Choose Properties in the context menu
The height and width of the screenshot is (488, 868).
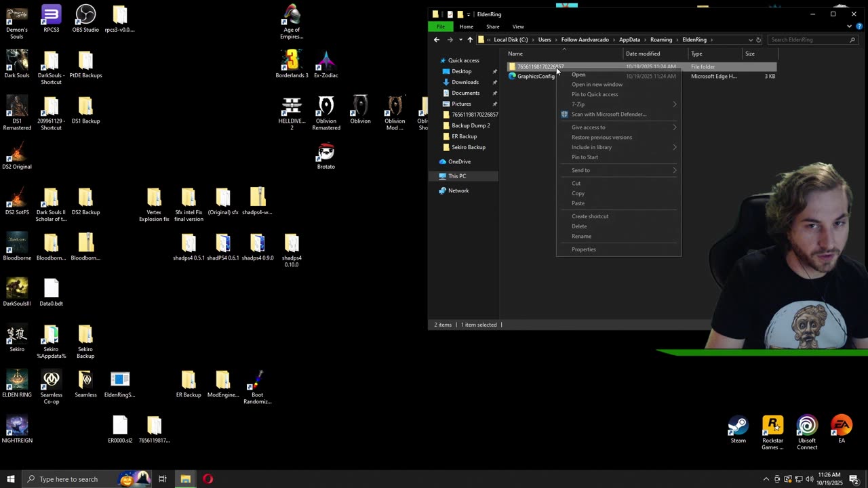pos(584,249)
